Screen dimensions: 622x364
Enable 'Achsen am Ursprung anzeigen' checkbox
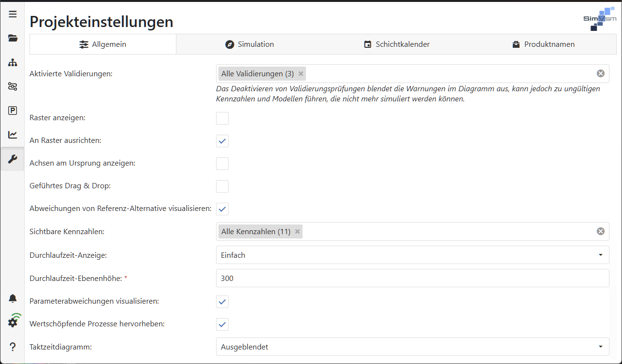[x=222, y=164]
